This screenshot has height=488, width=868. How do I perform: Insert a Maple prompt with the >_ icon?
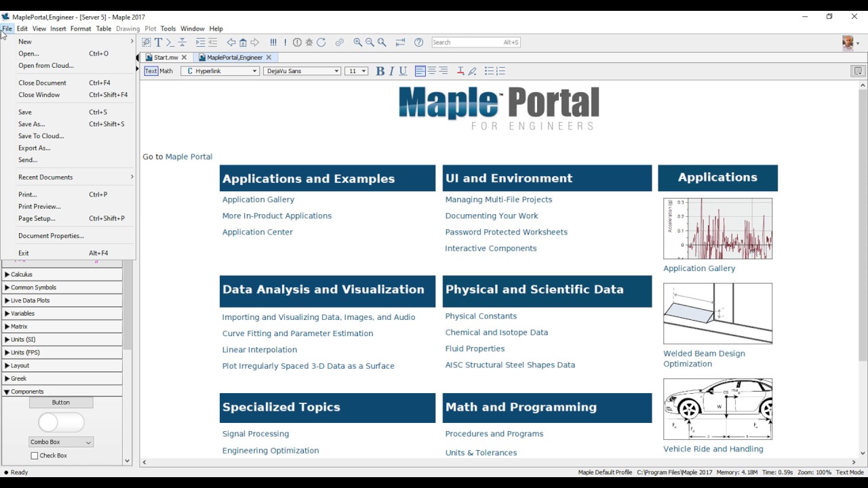(170, 42)
